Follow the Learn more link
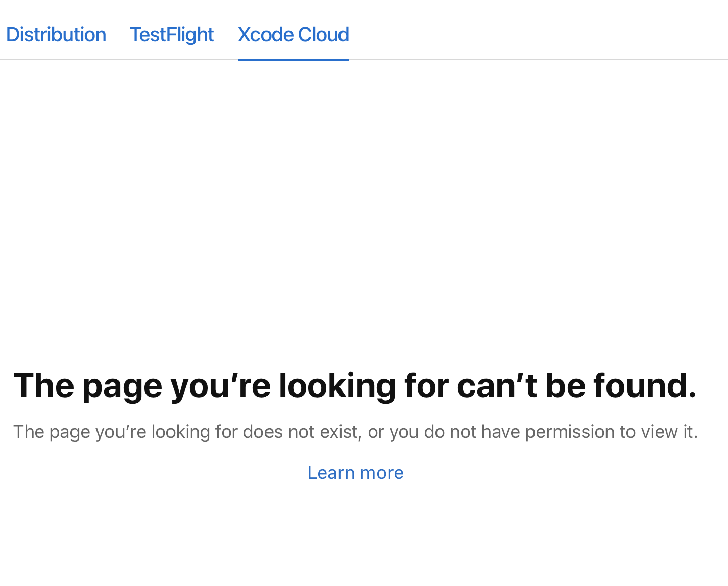Screen dimensions: 728x586 coord(355,473)
